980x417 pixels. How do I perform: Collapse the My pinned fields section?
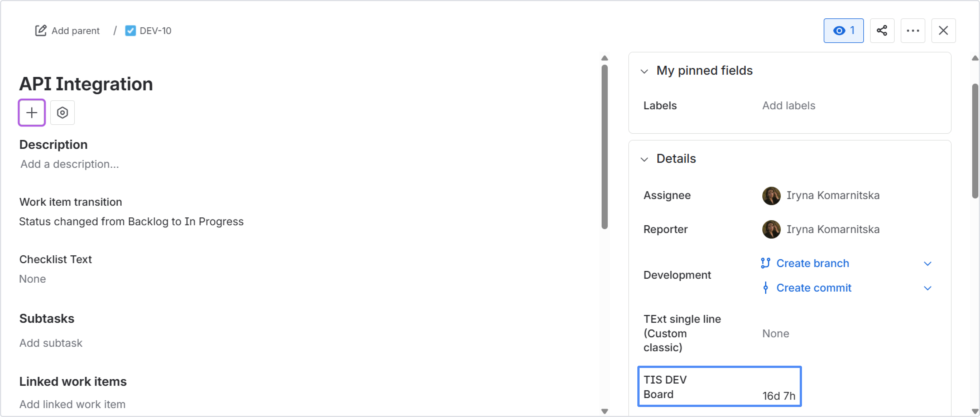pos(644,71)
